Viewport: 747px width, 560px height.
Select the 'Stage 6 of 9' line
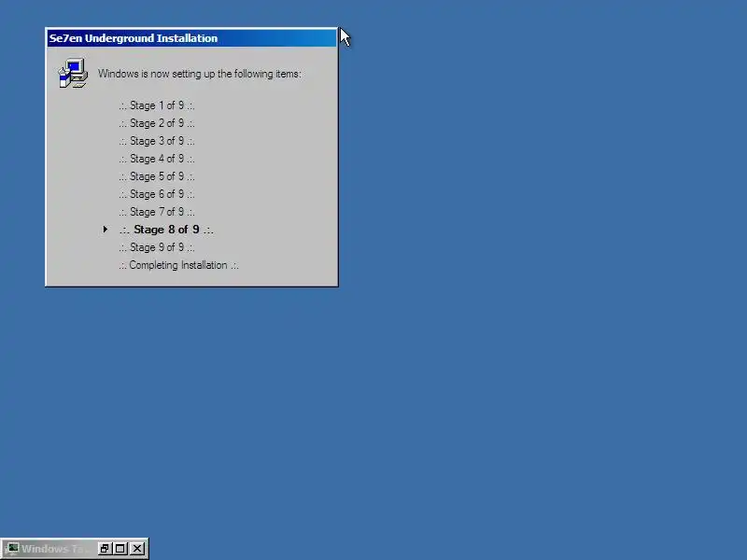click(x=157, y=194)
